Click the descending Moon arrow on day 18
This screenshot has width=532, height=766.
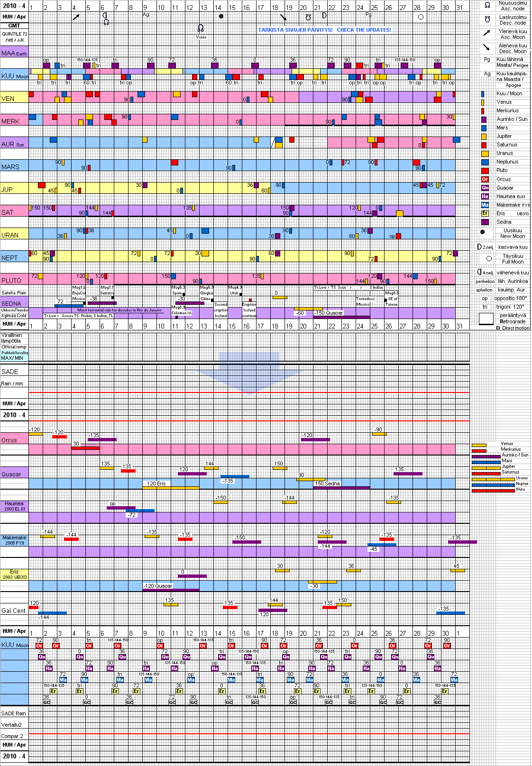click(283, 18)
